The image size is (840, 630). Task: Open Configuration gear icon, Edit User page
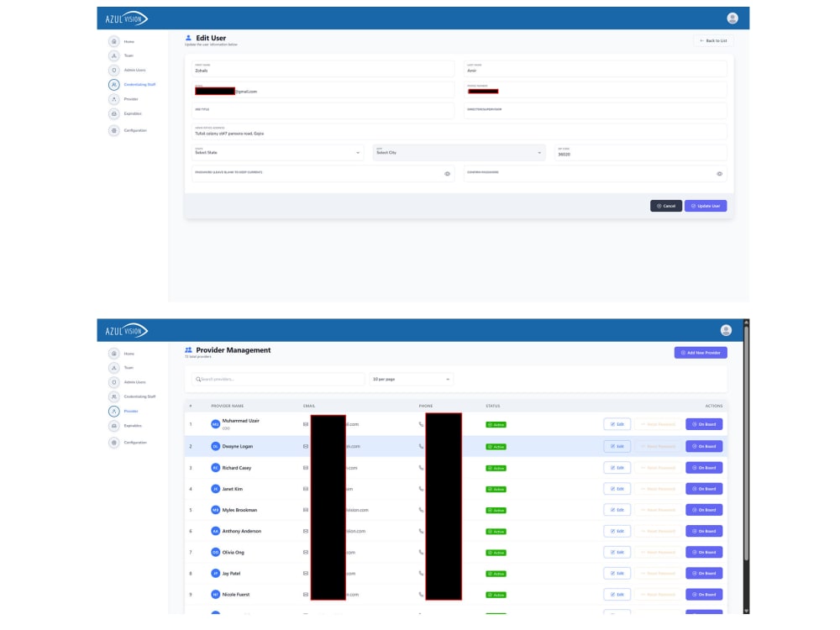[113, 130]
